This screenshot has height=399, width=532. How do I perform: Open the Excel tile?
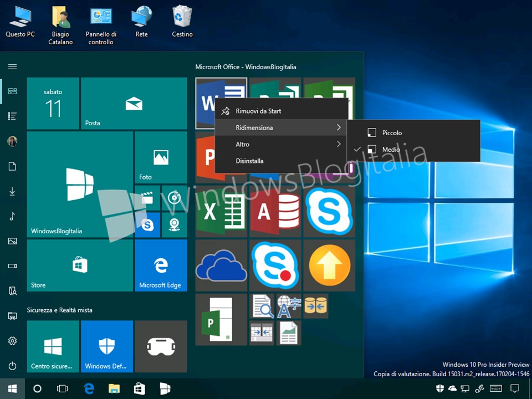pos(221,211)
